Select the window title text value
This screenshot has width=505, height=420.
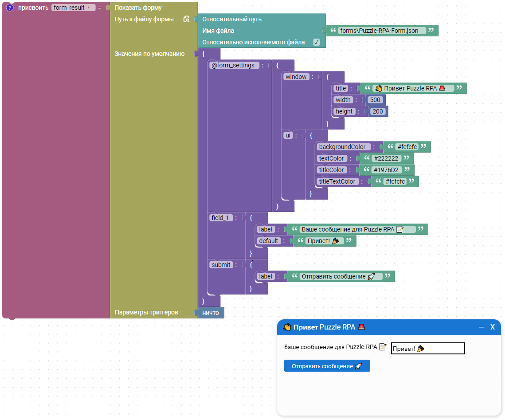pos(413,88)
